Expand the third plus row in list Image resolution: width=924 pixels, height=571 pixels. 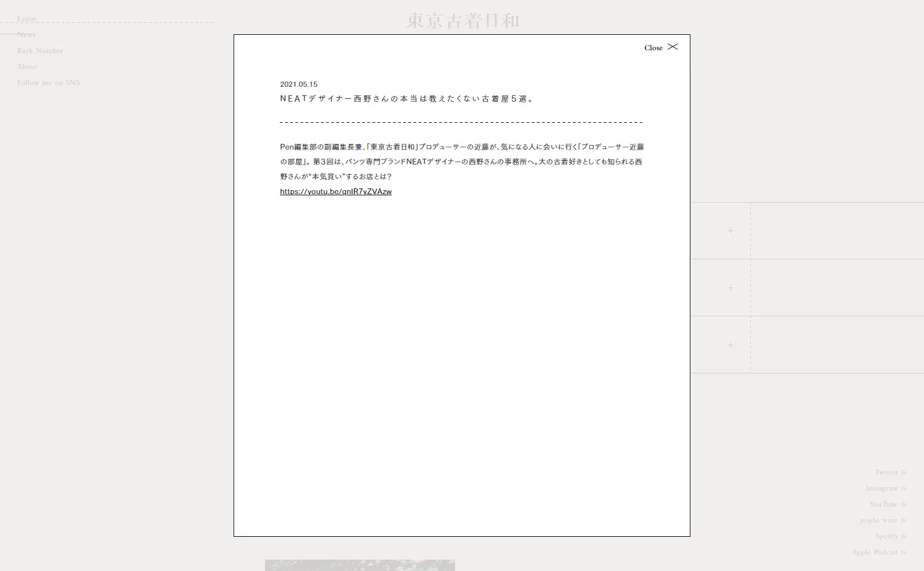pos(730,345)
